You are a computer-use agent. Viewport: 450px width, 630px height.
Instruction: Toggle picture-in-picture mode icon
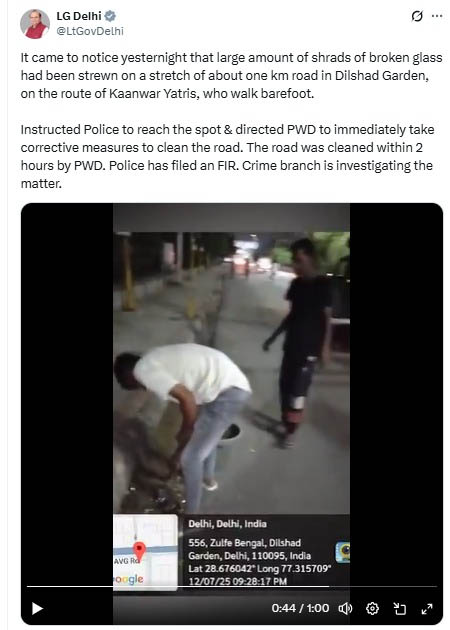tap(399, 609)
